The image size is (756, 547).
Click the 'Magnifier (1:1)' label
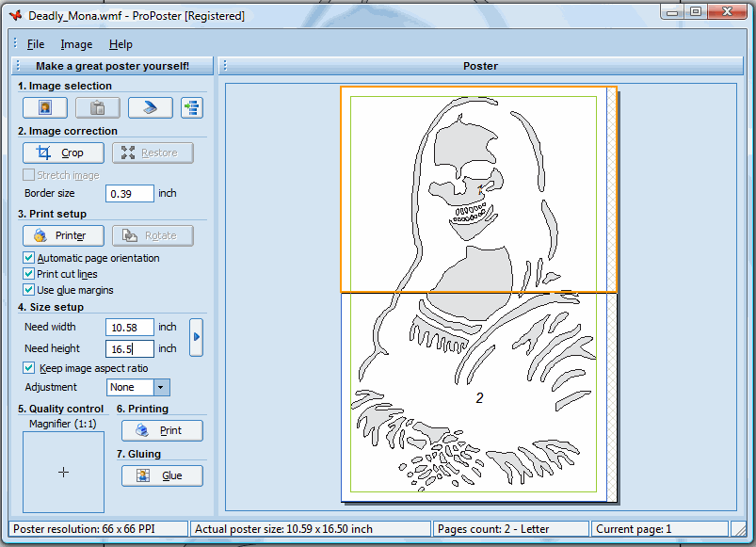click(x=63, y=424)
